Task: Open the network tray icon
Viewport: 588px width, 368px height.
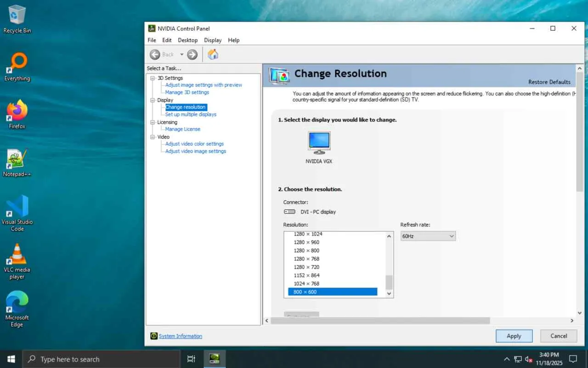Action: tap(518, 359)
